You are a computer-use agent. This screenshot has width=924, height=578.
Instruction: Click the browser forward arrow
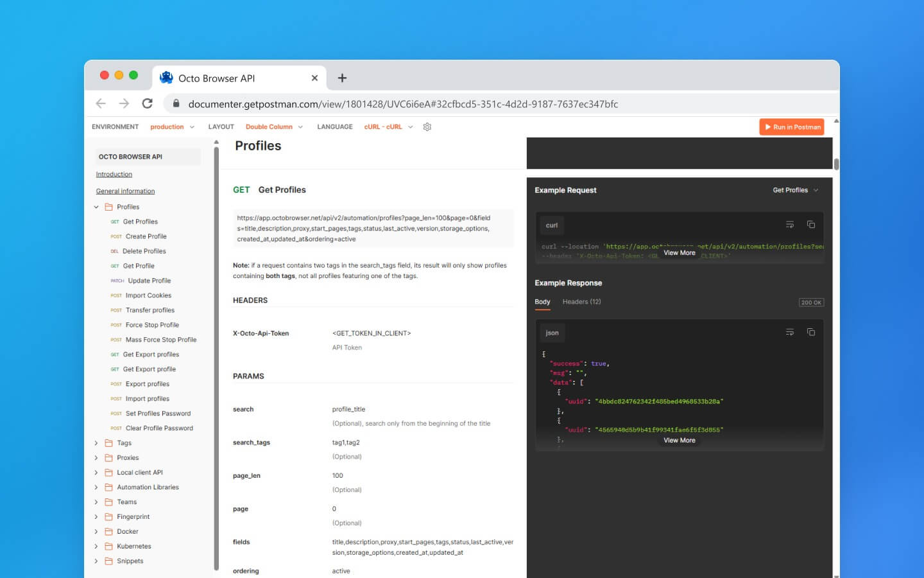(x=124, y=103)
